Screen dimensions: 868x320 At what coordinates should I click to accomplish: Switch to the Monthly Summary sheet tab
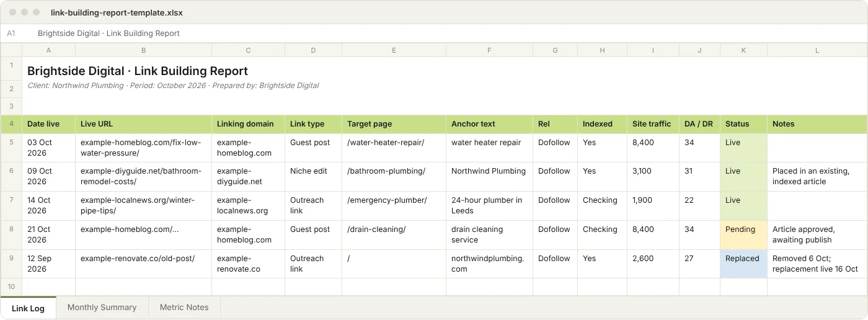[102, 308]
